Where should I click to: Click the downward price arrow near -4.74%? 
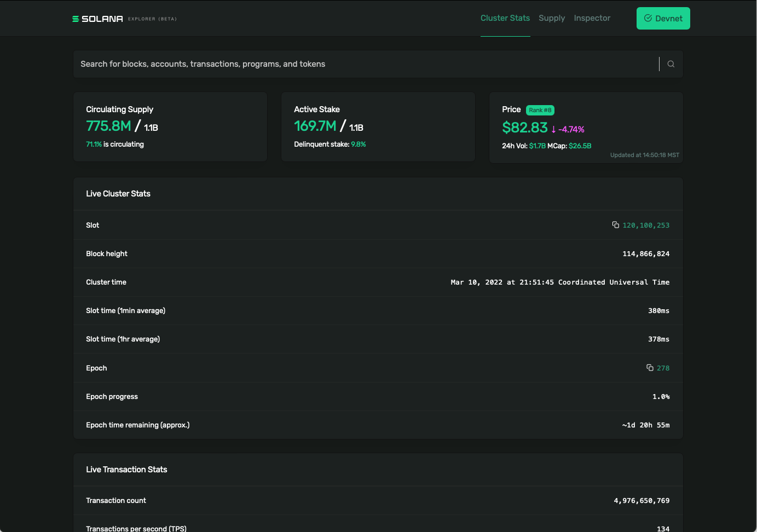(554, 129)
